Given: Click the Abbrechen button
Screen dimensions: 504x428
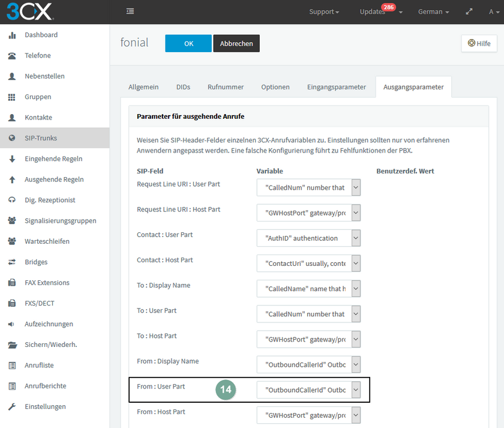Looking at the screenshot, I should [x=236, y=43].
